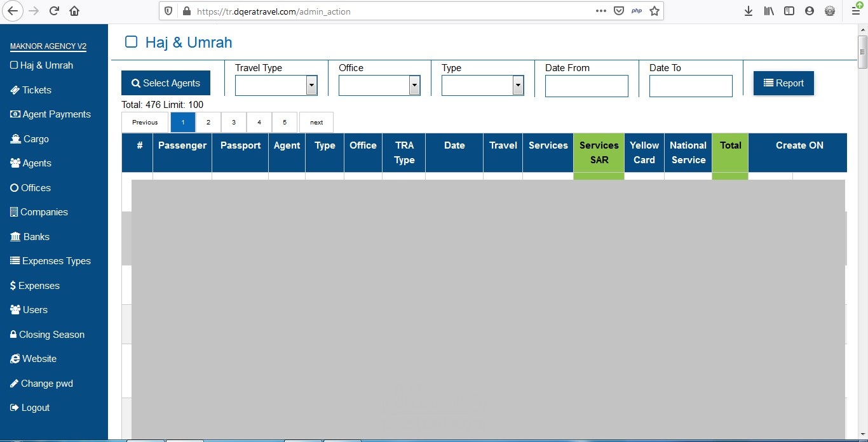
Task: Open the page actions three-dot menu
Action: 600,11
